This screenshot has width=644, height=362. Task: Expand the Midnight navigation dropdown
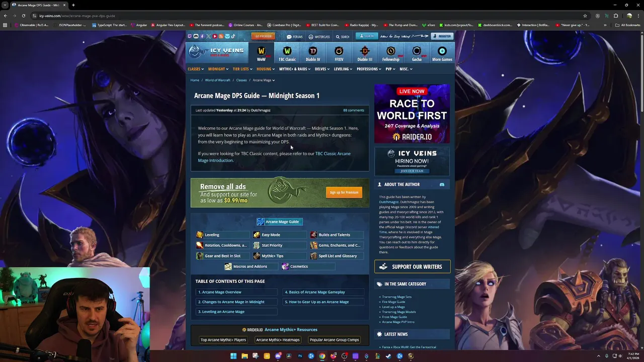[218, 69]
